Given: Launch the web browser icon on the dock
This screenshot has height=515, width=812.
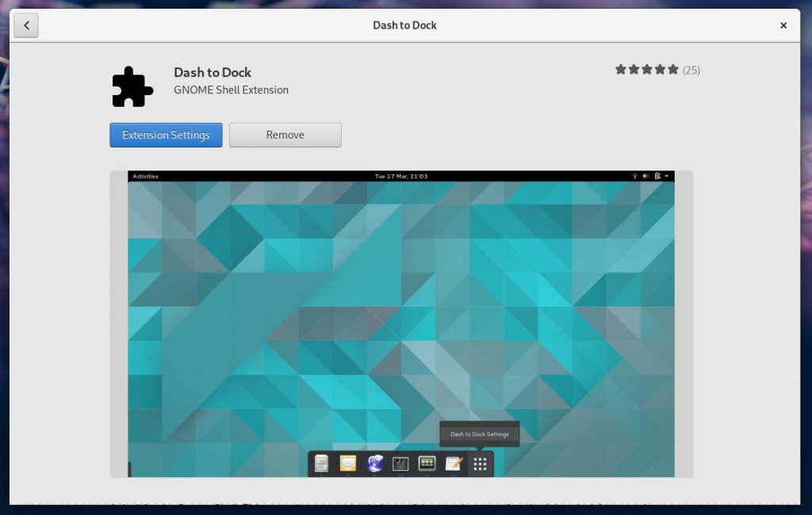Looking at the screenshot, I should tap(373, 463).
